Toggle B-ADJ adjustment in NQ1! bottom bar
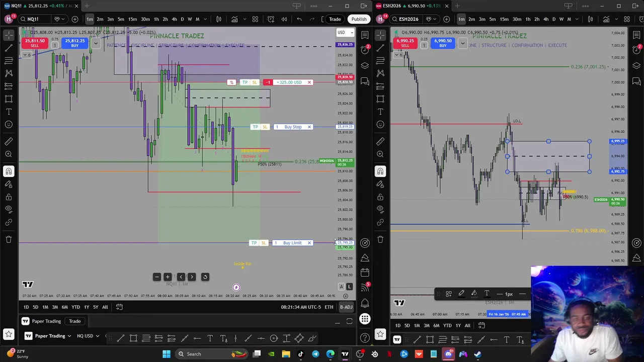The width and height of the screenshot is (644, 362). (346, 307)
